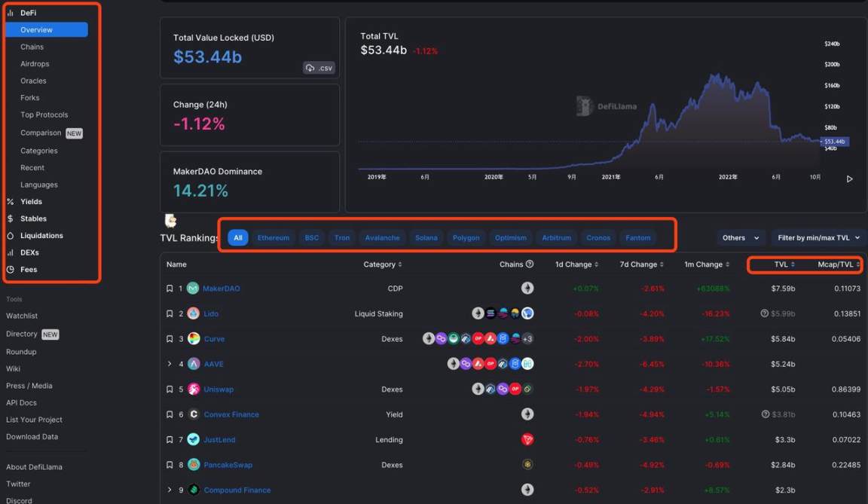Expand the AAVE row
The width and height of the screenshot is (868, 504).
[x=170, y=364]
